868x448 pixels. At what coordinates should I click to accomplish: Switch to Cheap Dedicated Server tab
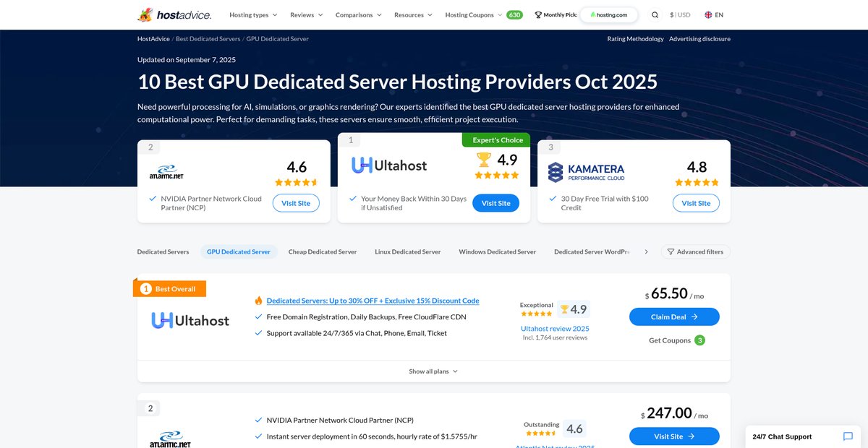pos(323,251)
